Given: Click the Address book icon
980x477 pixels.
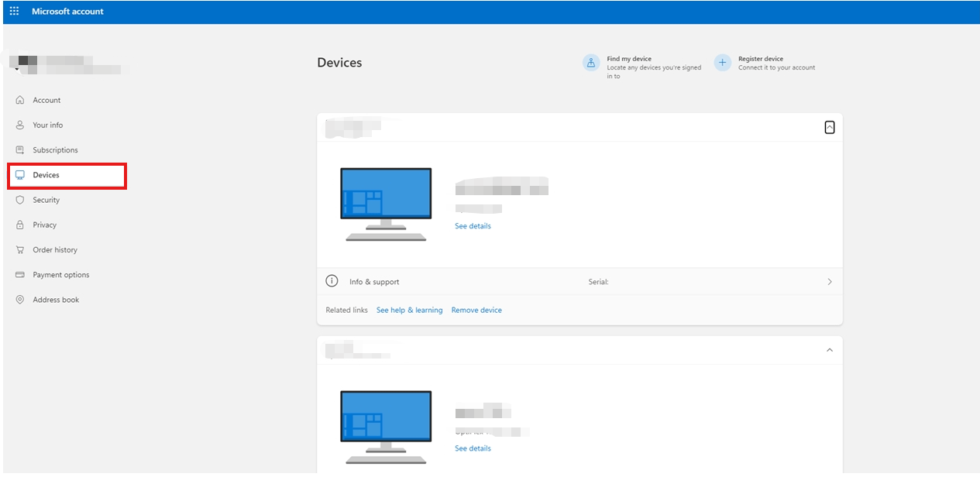Looking at the screenshot, I should point(19,300).
